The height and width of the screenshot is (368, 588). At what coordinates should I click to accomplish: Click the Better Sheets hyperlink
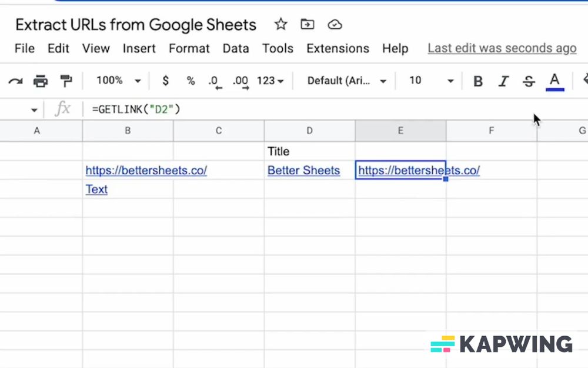point(303,170)
